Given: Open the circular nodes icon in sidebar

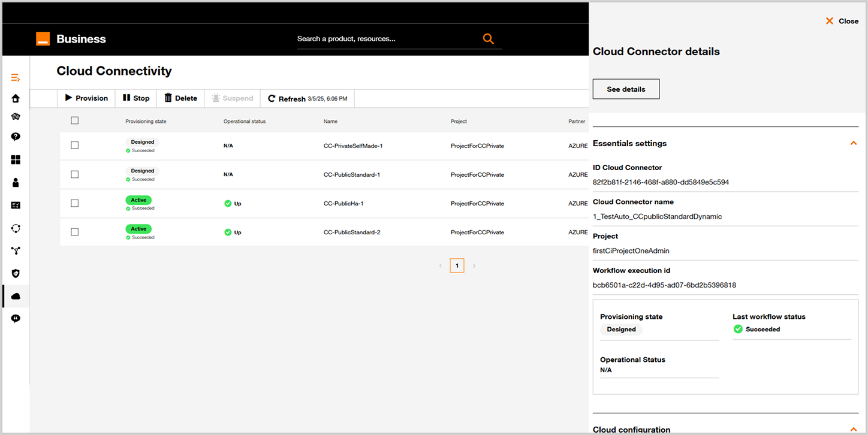Looking at the screenshot, I should 16,228.
